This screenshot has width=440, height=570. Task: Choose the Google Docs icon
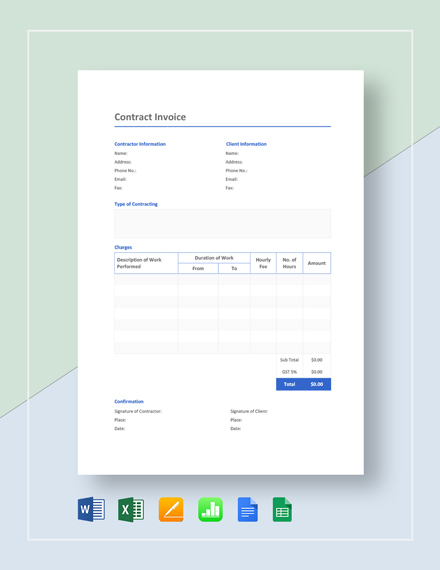[248, 509]
